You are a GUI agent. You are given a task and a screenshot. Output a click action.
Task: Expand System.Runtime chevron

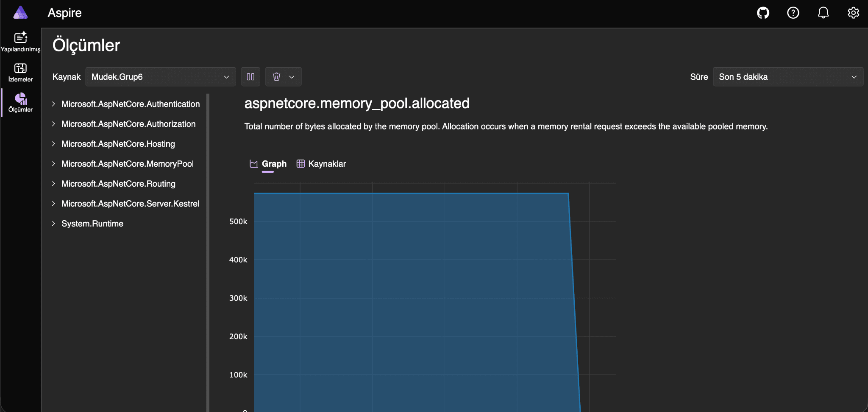click(53, 224)
